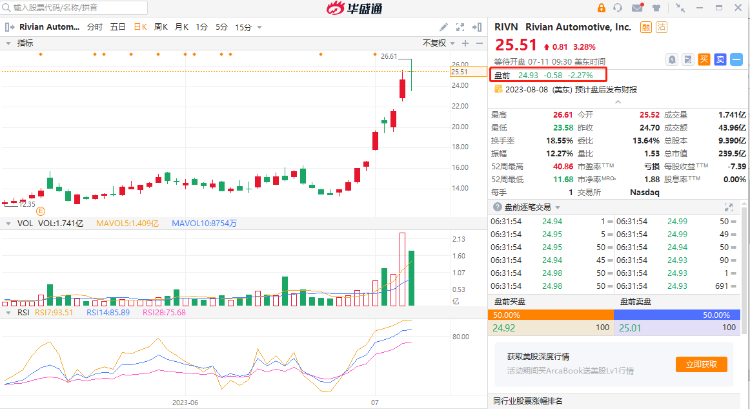Click the 50.00% orange bid ratio bar
This screenshot has height=409, width=750.
551,315
